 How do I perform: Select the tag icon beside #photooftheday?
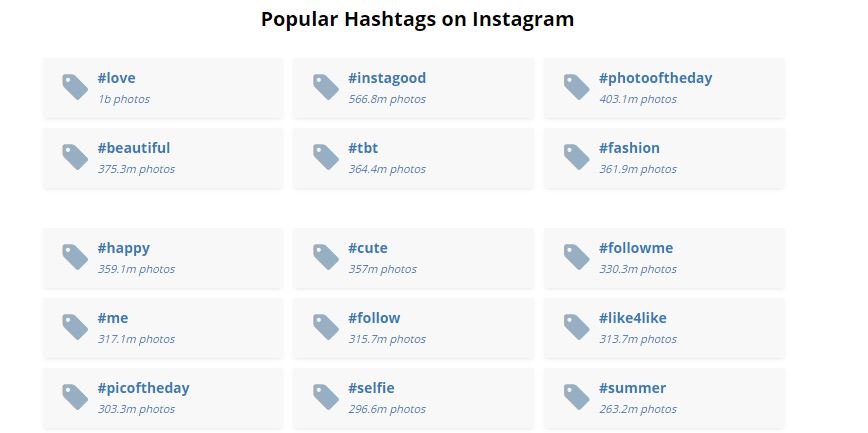pyautogui.click(x=577, y=87)
